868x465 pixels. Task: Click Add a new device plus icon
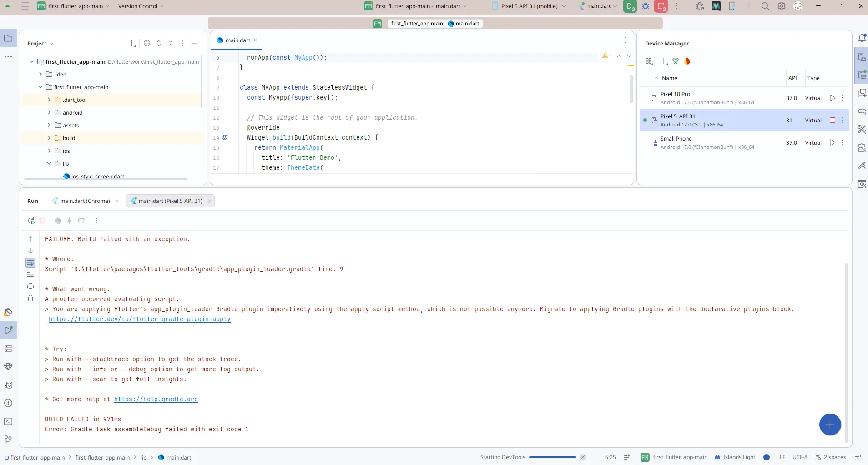click(x=664, y=61)
